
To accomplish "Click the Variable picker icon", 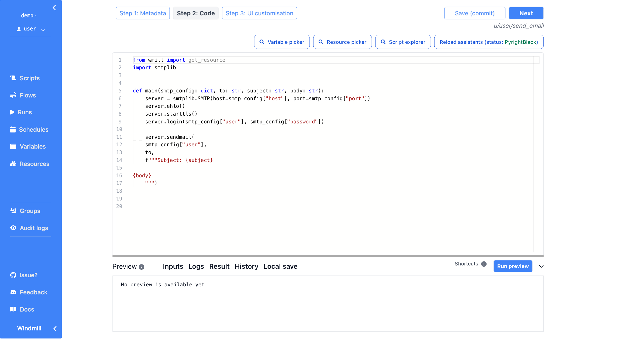I will pyautogui.click(x=261, y=42).
